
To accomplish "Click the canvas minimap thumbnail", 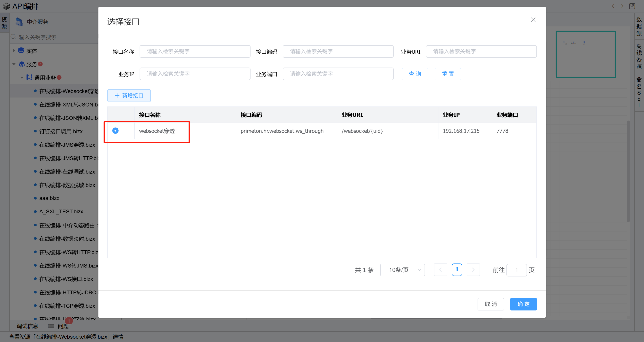I will click(x=586, y=54).
